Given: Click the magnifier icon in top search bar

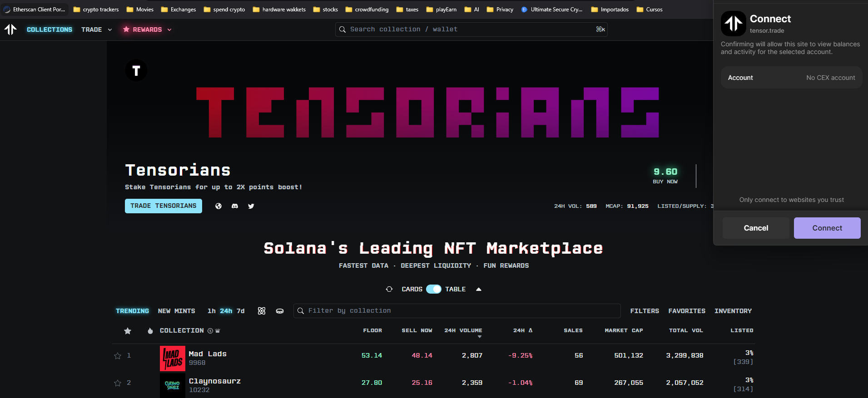Looking at the screenshot, I should tap(342, 29).
